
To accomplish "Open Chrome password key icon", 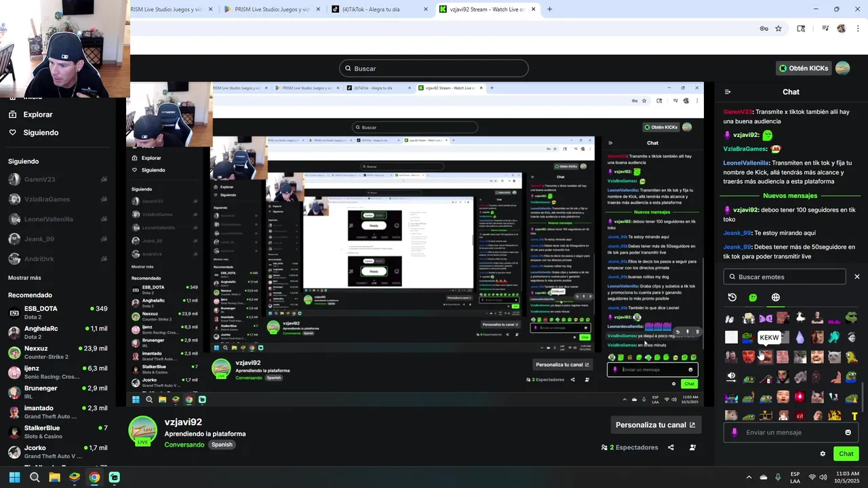I will pos(764,28).
